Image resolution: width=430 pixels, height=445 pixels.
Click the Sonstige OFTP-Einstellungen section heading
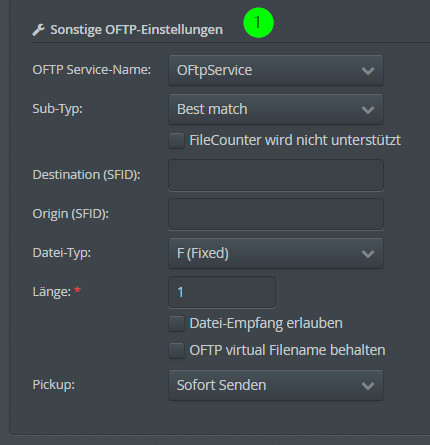(x=137, y=30)
